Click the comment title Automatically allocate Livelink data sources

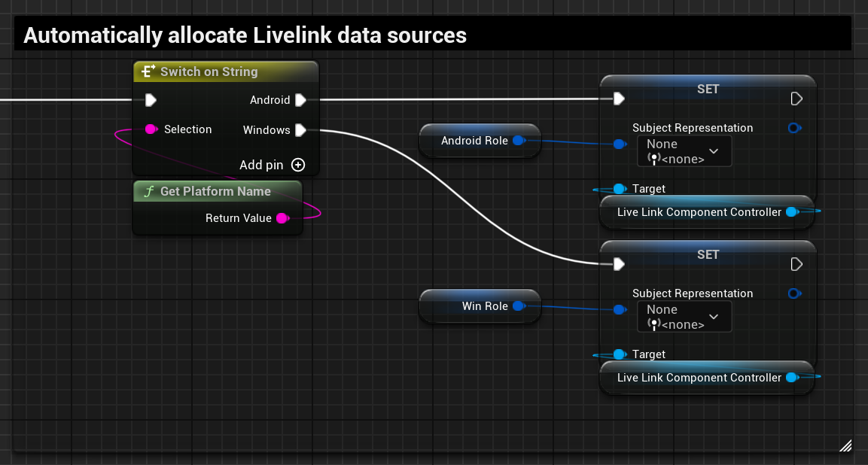click(x=245, y=35)
